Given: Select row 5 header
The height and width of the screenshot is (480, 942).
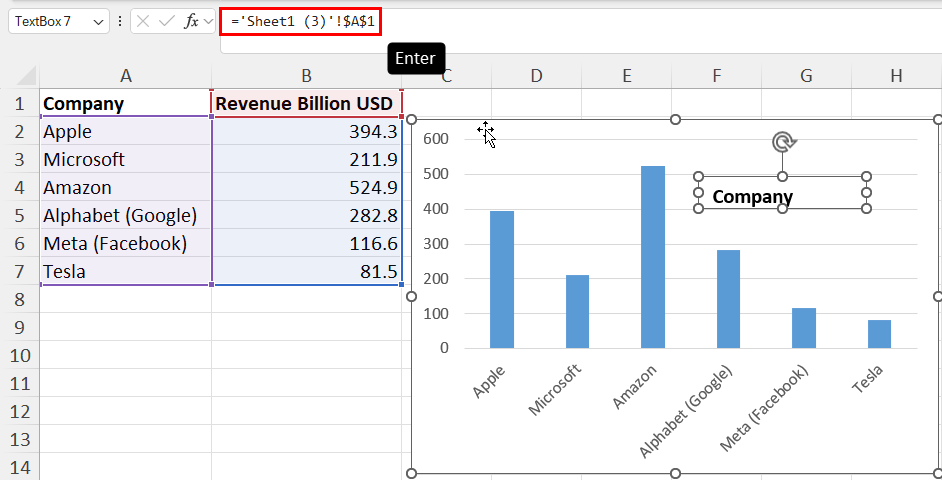Looking at the screenshot, I should point(20,215).
